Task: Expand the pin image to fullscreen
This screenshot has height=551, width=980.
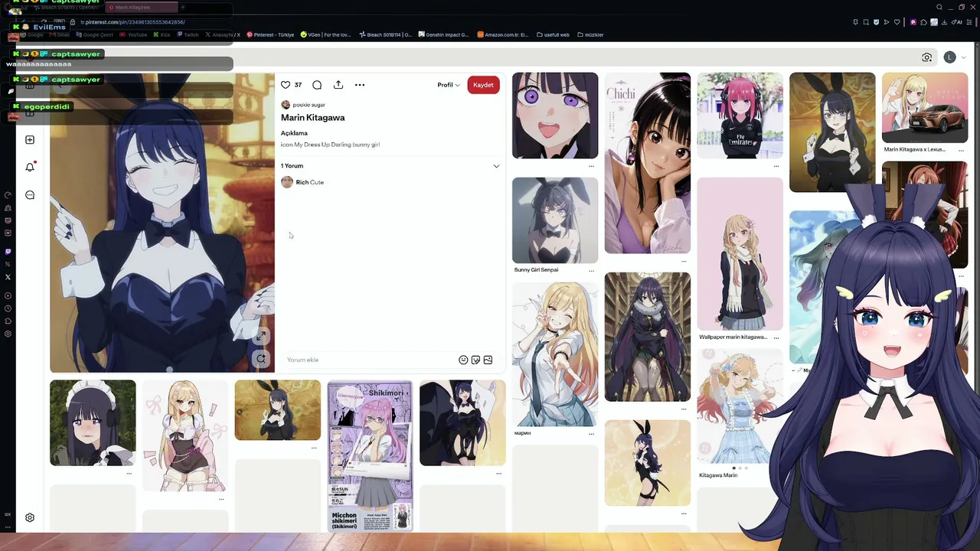Action: (x=261, y=336)
